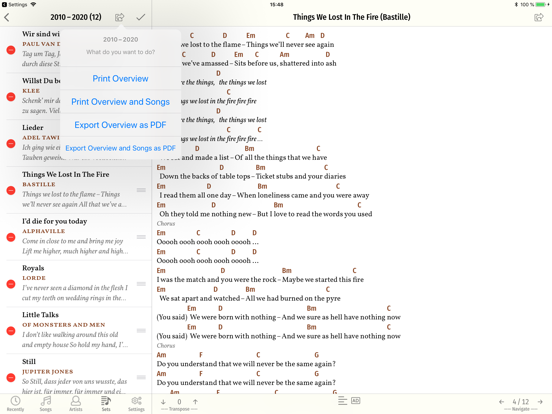This screenshot has height=414, width=552.
Task: Toggle the chord display AD icon
Action: (x=356, y=401)
